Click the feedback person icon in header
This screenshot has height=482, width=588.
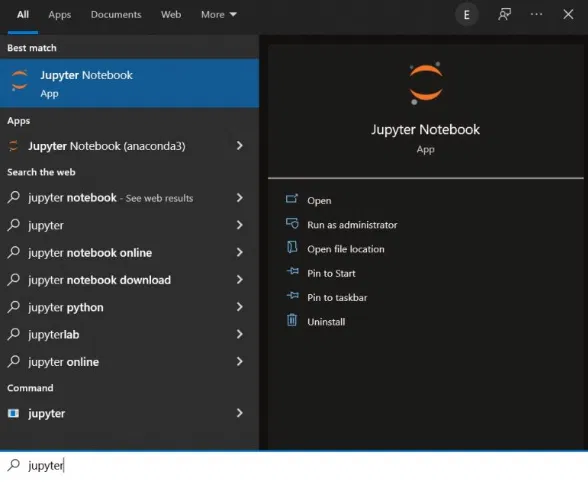coord(504,15)
